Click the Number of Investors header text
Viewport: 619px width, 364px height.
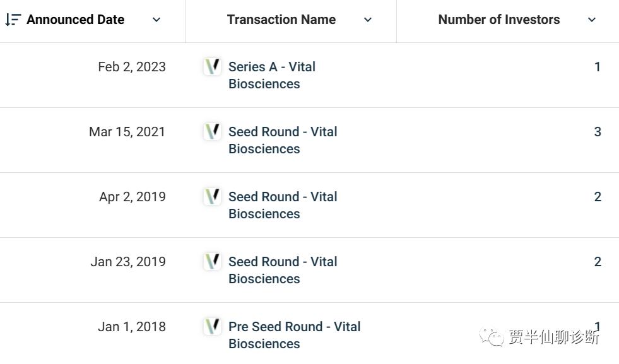498,20
